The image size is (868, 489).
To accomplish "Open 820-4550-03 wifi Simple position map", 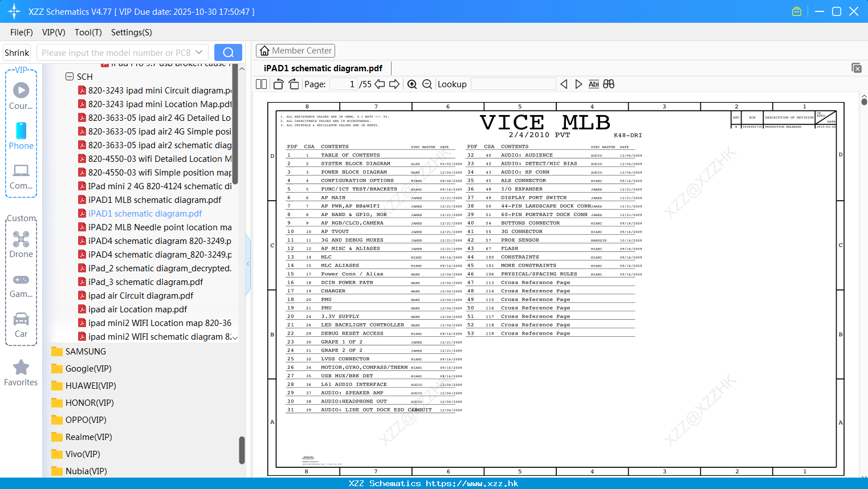I will coord(155,173).
